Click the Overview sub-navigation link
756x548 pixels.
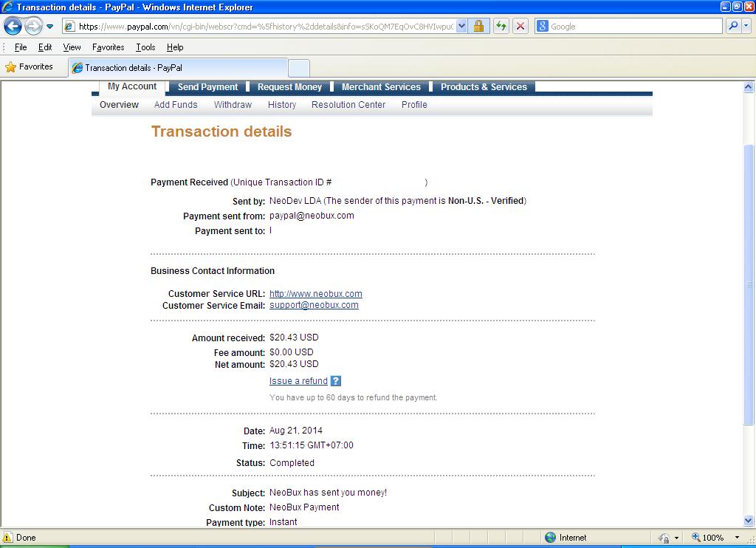(119, 105)
